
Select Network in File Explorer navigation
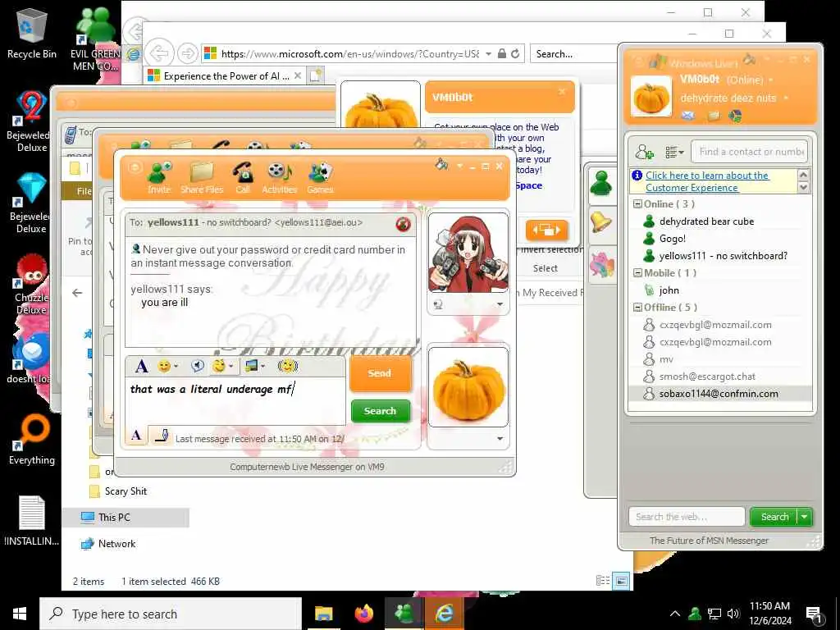coord(116,543)
